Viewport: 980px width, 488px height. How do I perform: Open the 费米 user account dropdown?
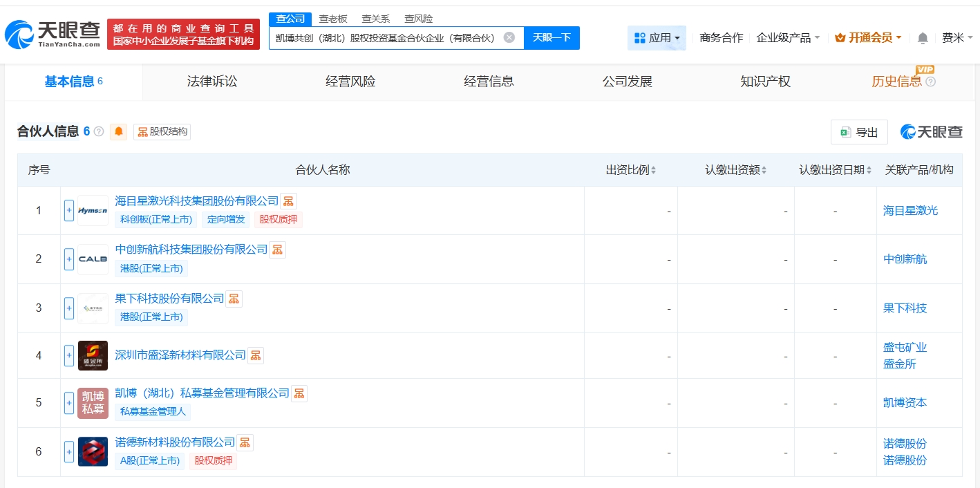tap(957, 38)
